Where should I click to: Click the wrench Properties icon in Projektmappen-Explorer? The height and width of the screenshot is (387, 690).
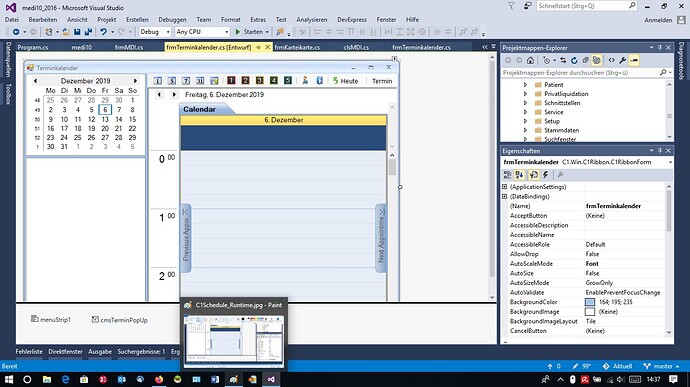pyautogui.click(x=623, y=60)
